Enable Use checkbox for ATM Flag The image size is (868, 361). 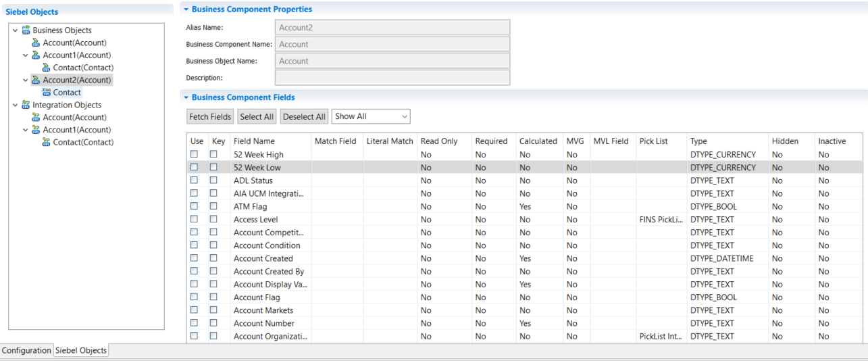[195, 206]
